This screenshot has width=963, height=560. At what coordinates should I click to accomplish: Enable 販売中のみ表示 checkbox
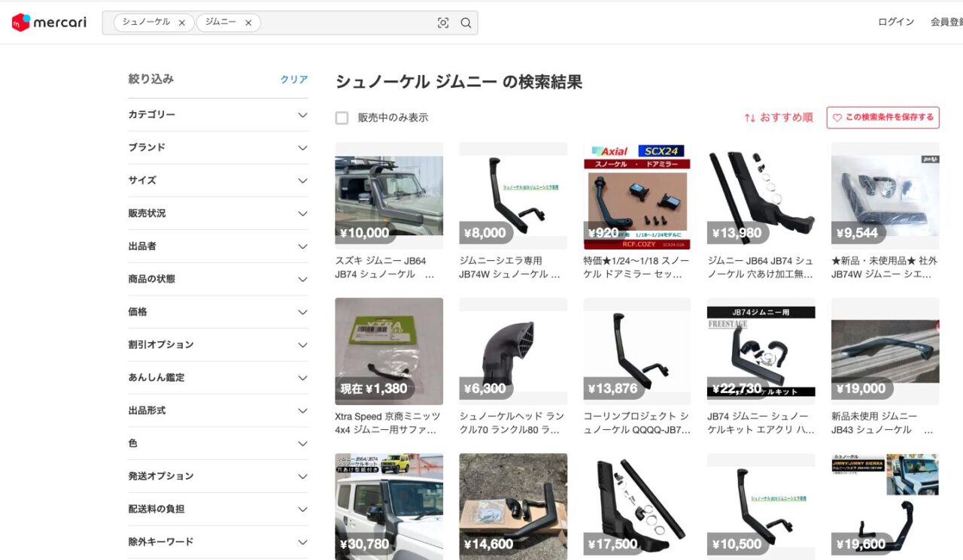342,118
